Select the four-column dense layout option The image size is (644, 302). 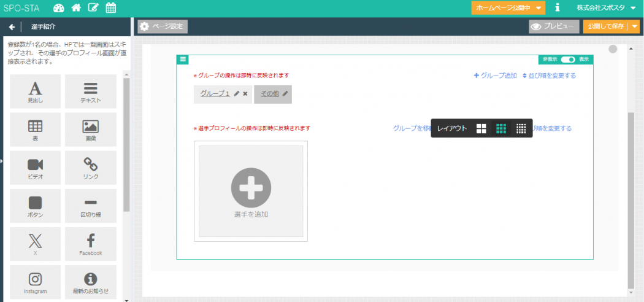tap(521, 128)
